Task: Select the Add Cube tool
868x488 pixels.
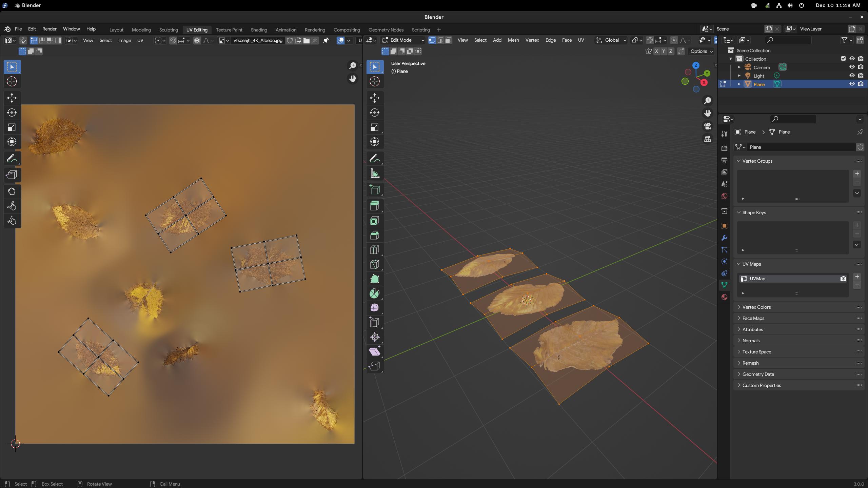Action: pos(375,190)
